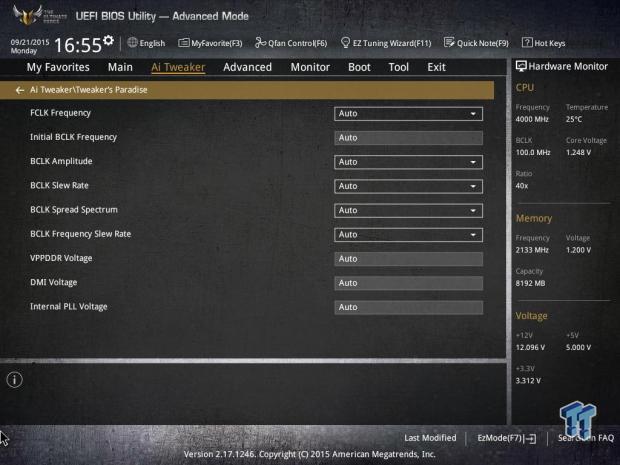Expand the BCLK Slew Rate dropdown
The width and height of the screenshot is (620, 465).
click(408, 186)
